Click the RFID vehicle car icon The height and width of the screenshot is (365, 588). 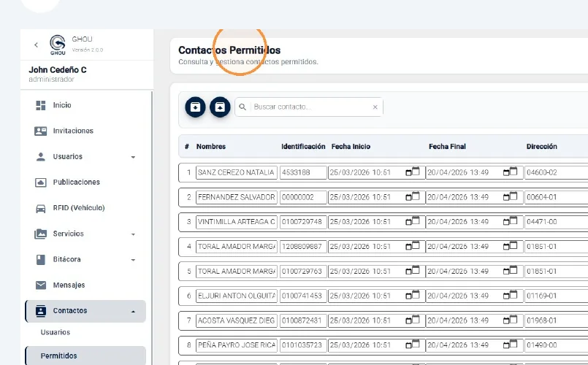click(40, 208)
